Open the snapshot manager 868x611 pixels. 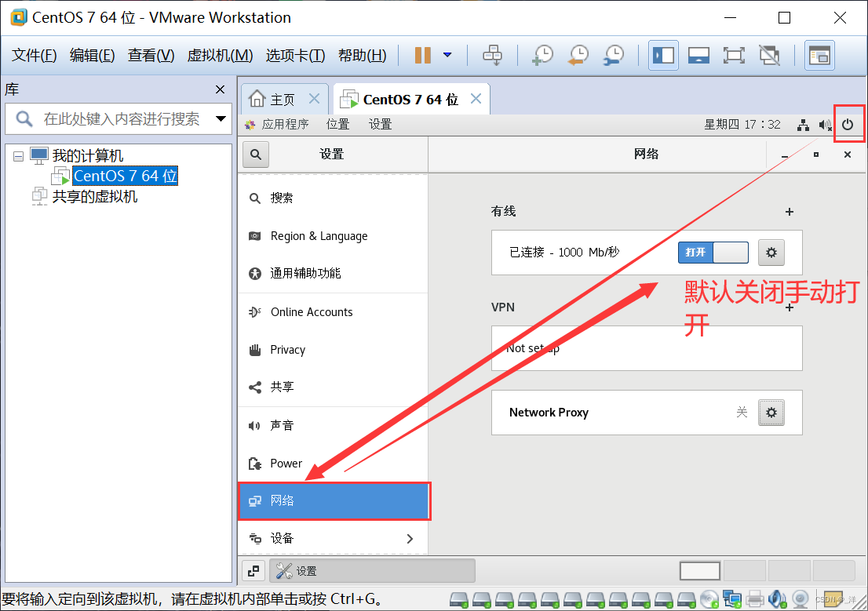tap(614, 56)
